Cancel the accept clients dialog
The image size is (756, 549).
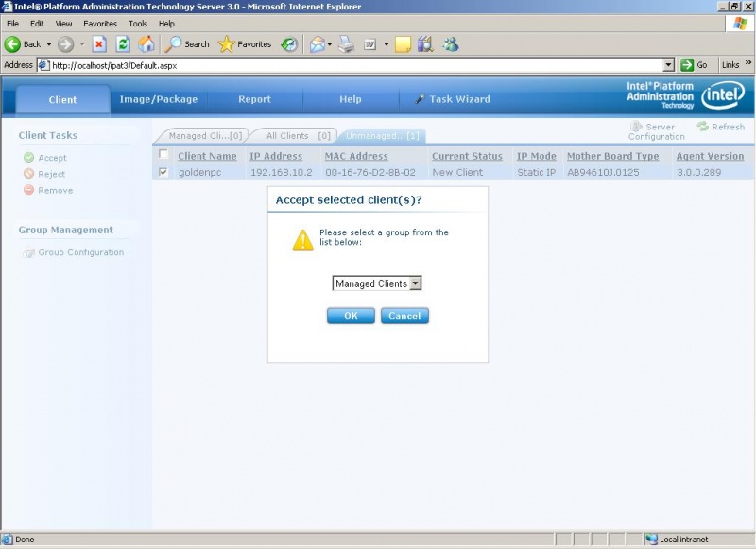click(x=404, y=317)
